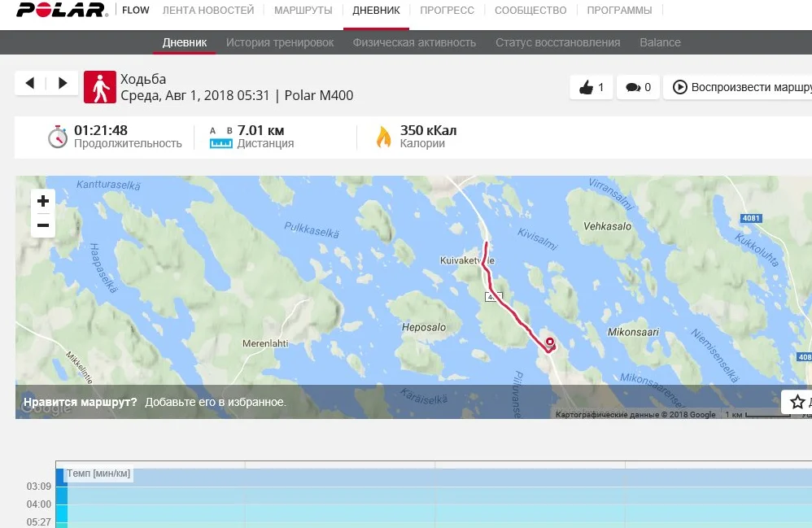
Task: Click the stopwatch duration icon
Action: [x=58, y=137]
